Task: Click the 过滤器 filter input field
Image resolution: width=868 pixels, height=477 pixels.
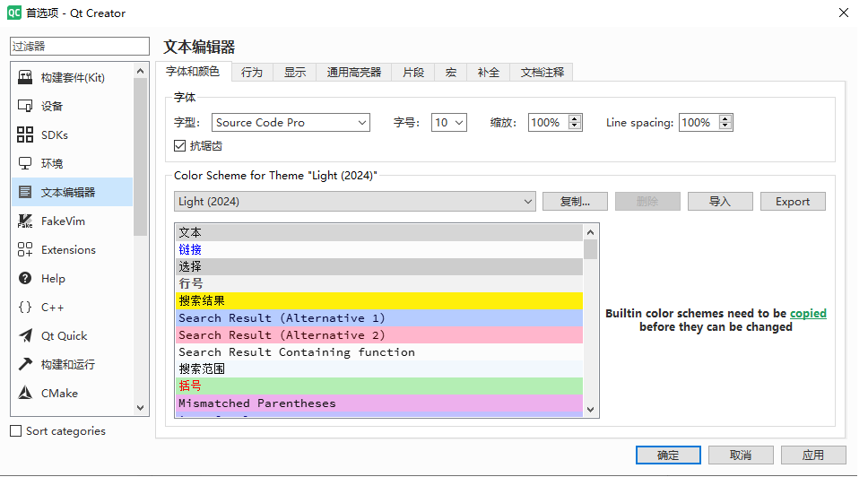Action: 80,46
